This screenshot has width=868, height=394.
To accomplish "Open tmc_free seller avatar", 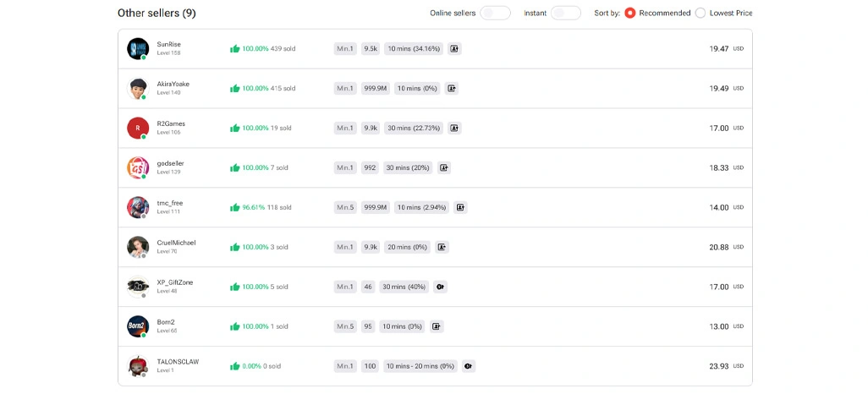I will (138, 207).
